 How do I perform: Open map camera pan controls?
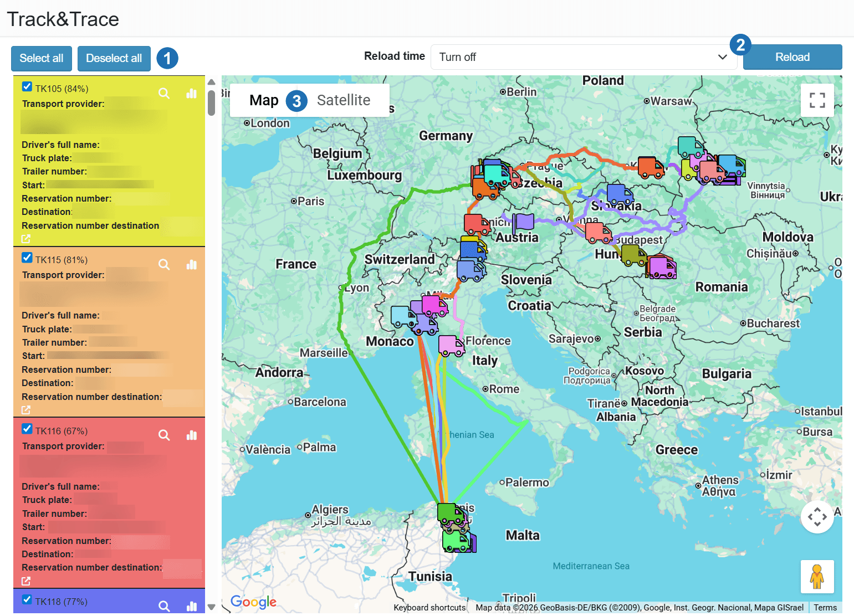coord(817,517)
